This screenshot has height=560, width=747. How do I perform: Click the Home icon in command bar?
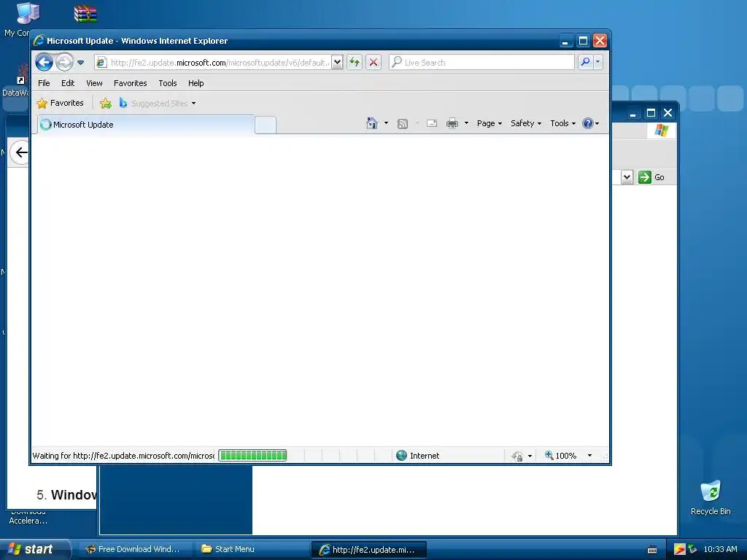click(372, 123)
